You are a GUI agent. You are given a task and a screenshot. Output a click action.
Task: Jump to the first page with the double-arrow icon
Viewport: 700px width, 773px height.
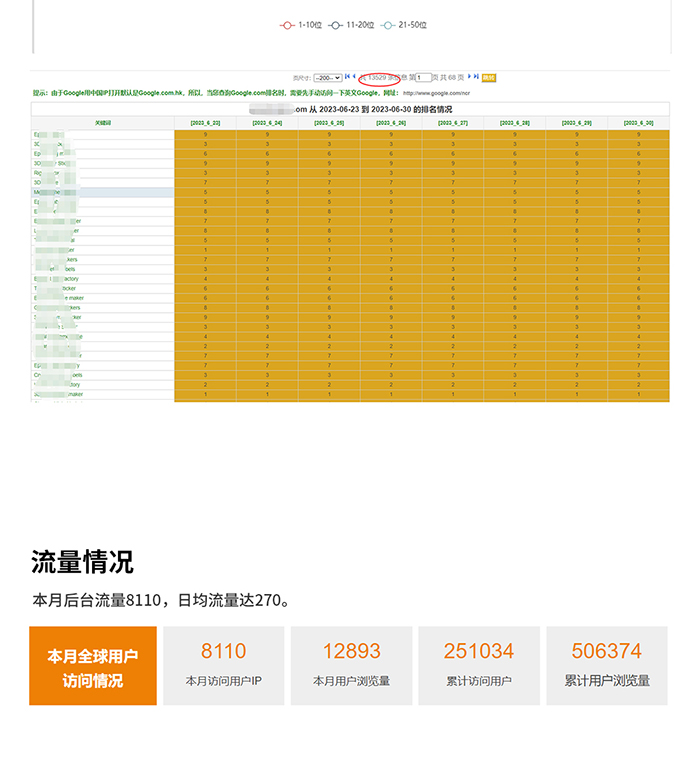(x=348, y=76)
